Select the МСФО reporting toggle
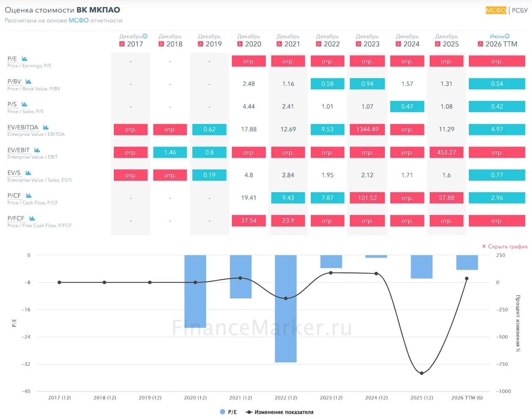This screenshot has width=532, height=419. [496, 10]
